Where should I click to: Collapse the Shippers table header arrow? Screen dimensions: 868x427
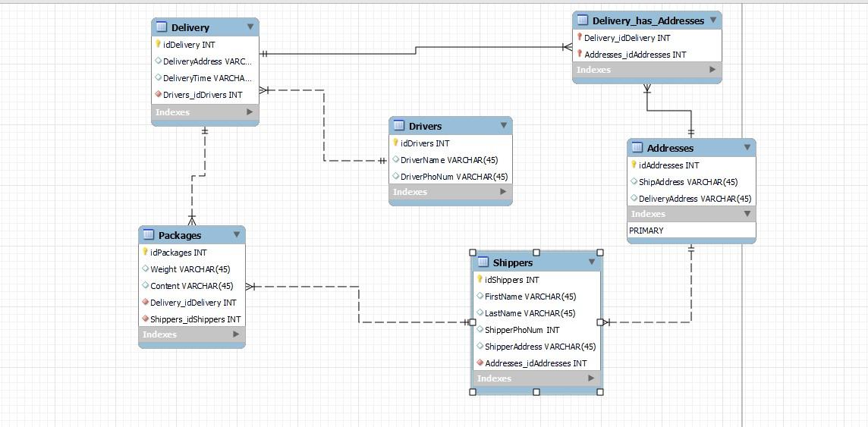tap(592, 262)
